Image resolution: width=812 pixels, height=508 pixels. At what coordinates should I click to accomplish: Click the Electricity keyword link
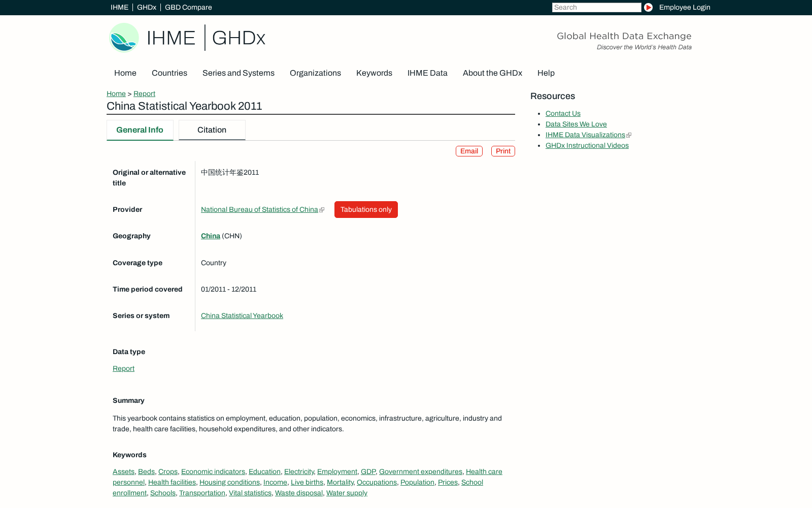(x=299, y=471)
